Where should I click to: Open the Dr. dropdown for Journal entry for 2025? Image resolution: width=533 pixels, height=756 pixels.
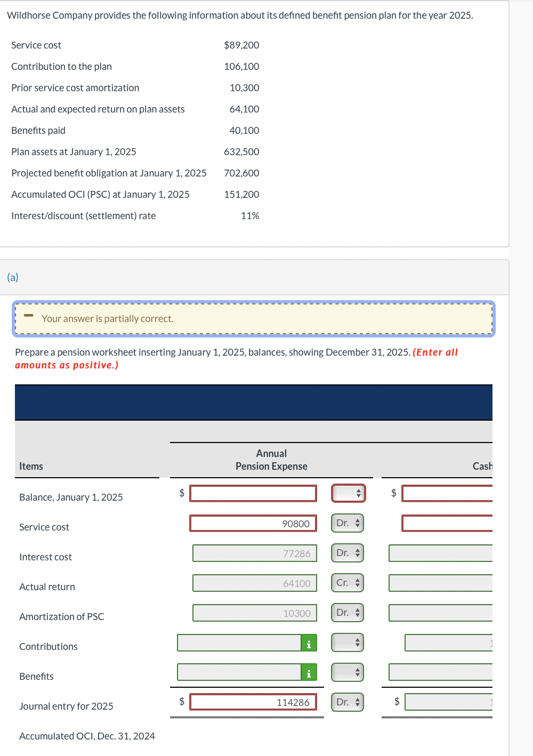(348, 702)
